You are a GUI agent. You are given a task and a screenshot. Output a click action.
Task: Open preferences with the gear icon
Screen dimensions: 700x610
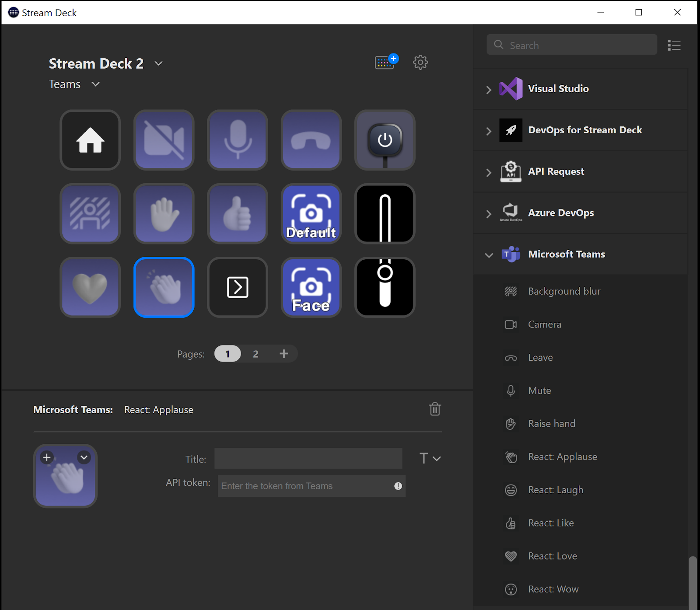[x=420, y=62]
